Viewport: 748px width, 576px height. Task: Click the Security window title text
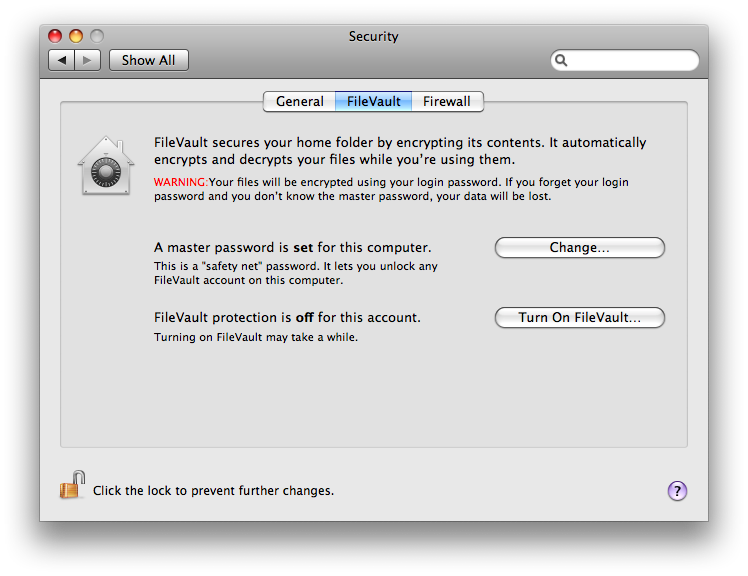tap(374, 36)
